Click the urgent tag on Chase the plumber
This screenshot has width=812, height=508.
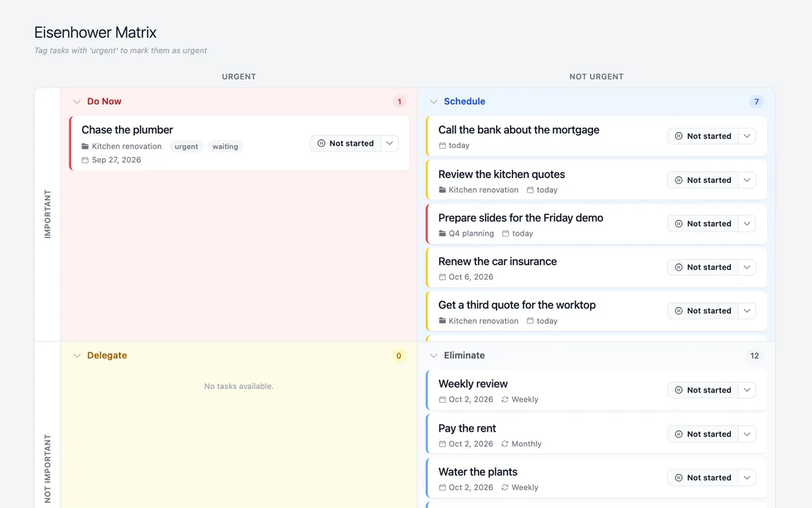pyautogui.click(x=186, y=147)
